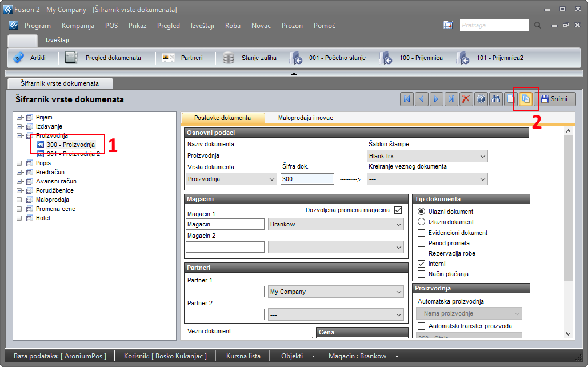Enable Automatski transfer proizvoda checkbox

point(422,326)
